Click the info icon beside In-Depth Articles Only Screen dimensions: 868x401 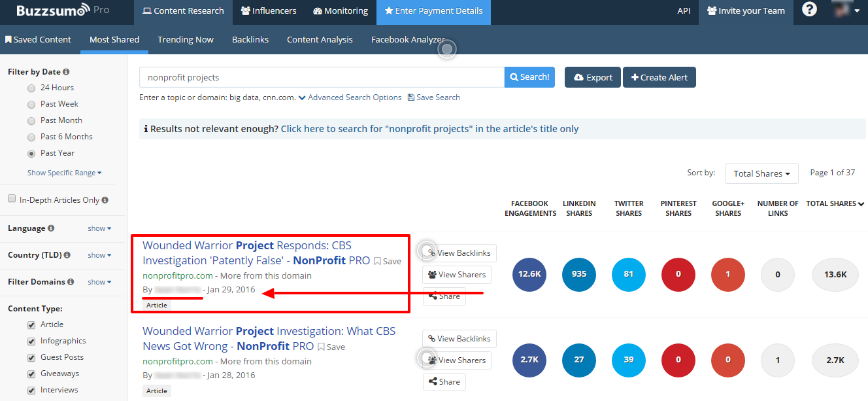coord(105,200)
